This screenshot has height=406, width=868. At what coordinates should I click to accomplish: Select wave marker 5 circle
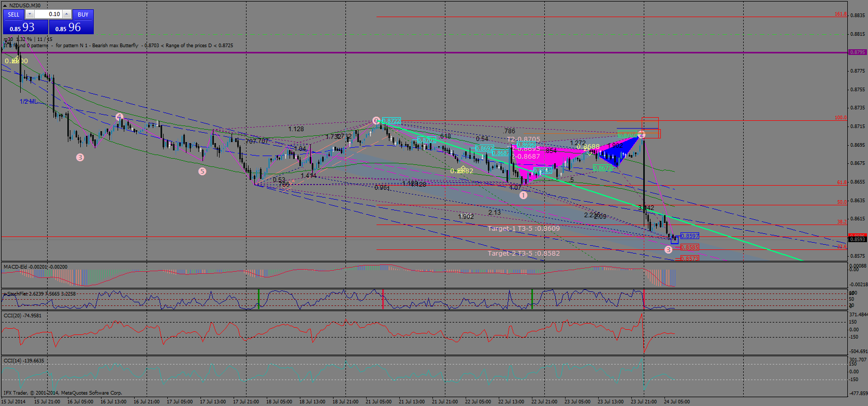pos(202,171)
